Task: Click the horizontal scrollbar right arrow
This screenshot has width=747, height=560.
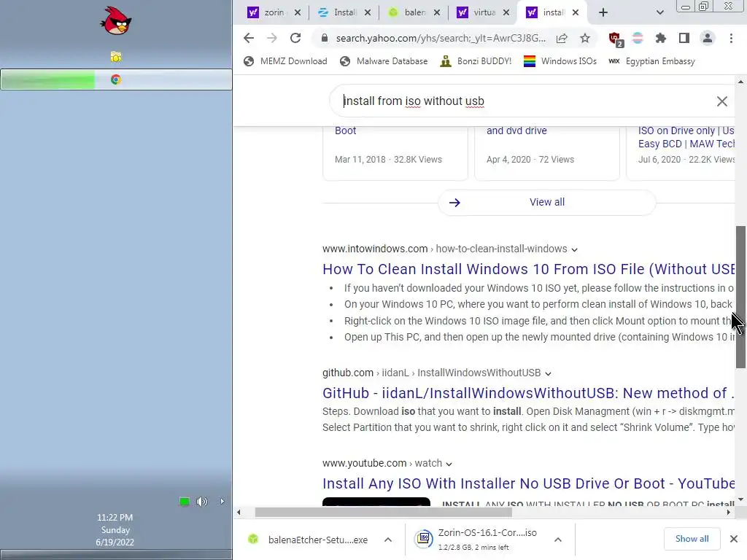Action: [x=728, y=513]
